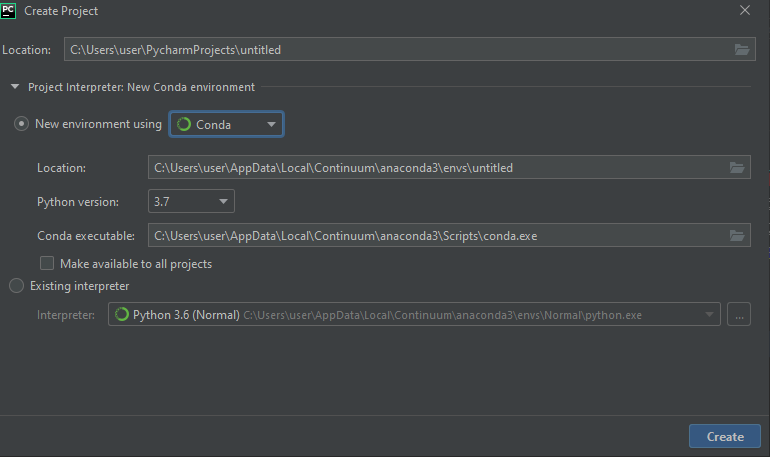Viewport: 770px width, 457px height.
Task: Select Existing interpreter radio button
Action: tap(16, 286)
